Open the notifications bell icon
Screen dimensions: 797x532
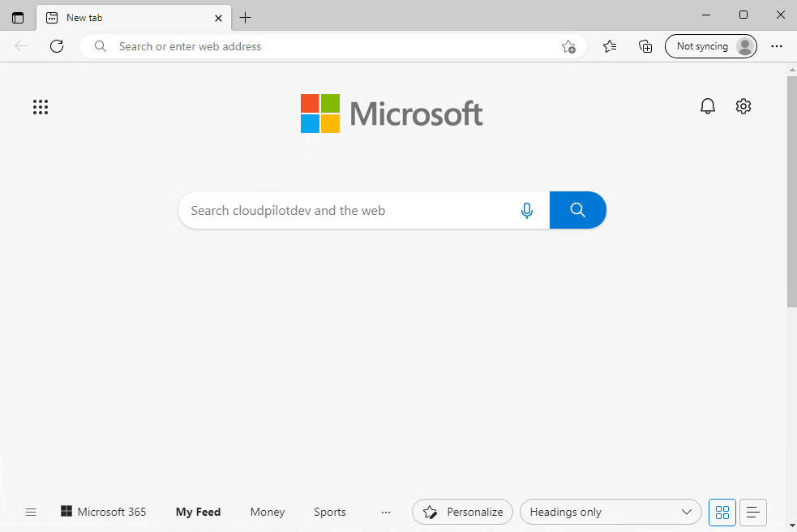708,106
